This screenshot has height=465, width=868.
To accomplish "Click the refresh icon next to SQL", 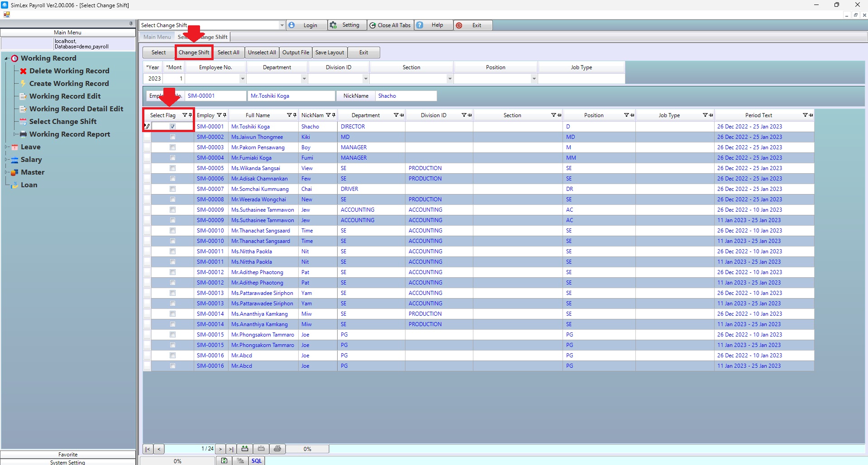I will pos(224,460).
